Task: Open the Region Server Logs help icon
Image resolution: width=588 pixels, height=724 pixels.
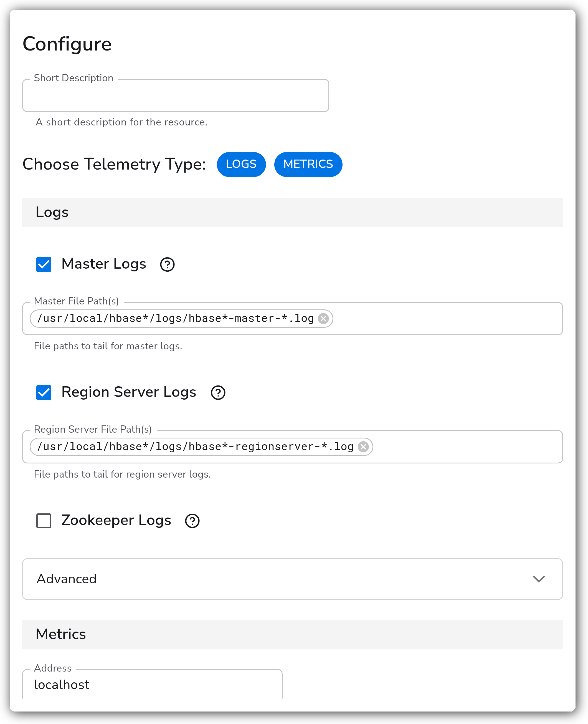Action: (218, 393)
